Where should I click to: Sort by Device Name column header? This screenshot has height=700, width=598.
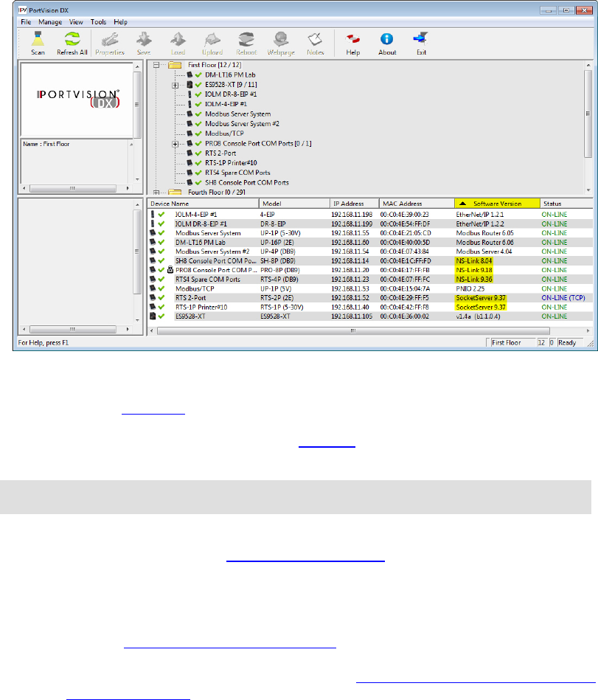[203, 204]
